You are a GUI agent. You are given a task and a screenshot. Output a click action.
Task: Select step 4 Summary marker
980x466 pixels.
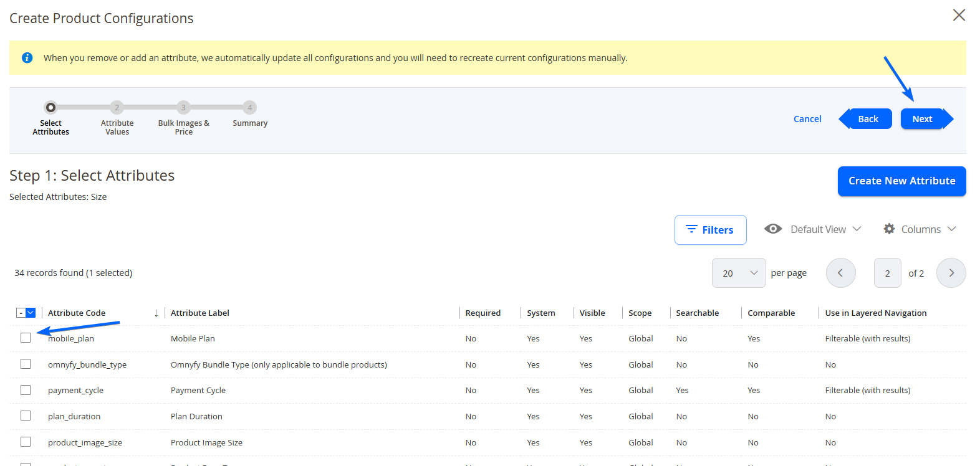[x=249, y=107]
